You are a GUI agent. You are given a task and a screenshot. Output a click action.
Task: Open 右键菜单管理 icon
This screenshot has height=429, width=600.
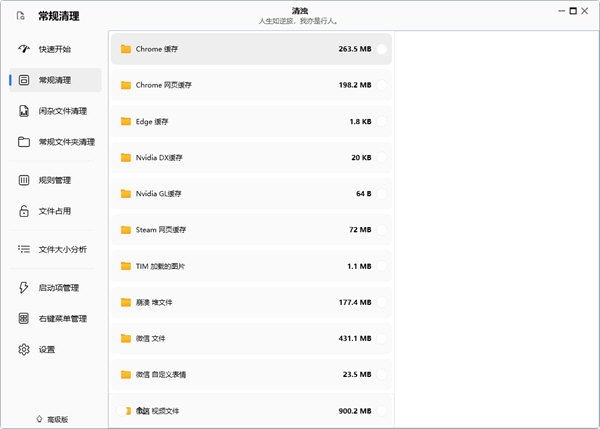(24, 318)
